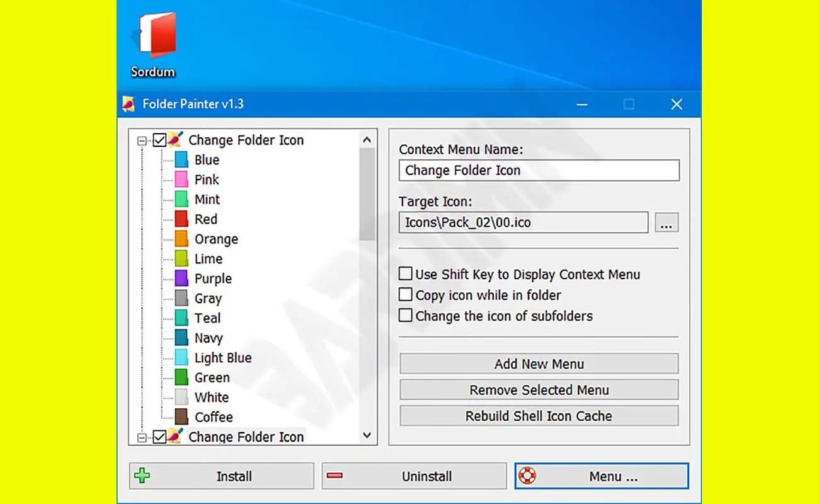This screenshot has width=819, height=504.
Task: Click the Mint color swatch
Action: [x=181, y=200]
